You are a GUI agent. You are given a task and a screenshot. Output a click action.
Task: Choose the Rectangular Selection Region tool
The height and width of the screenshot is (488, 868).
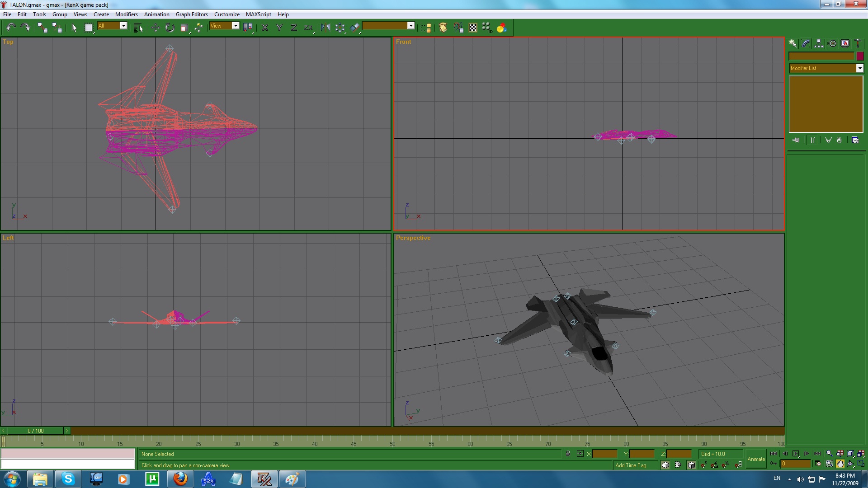[x=89, y=28]
